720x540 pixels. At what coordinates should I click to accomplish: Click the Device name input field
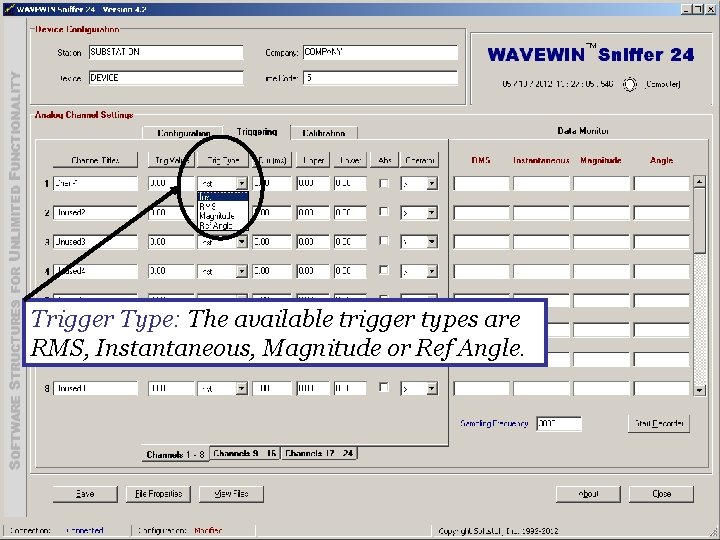166,78
